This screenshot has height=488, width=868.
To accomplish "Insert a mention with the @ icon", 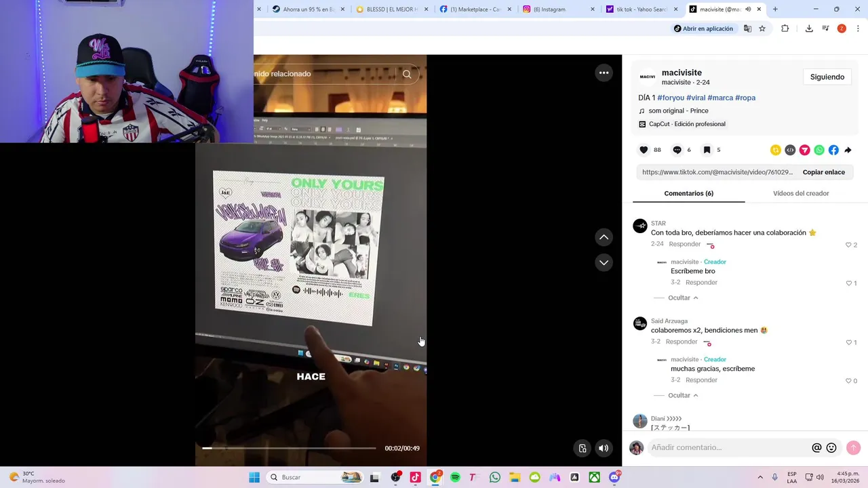I will [816, 447].
